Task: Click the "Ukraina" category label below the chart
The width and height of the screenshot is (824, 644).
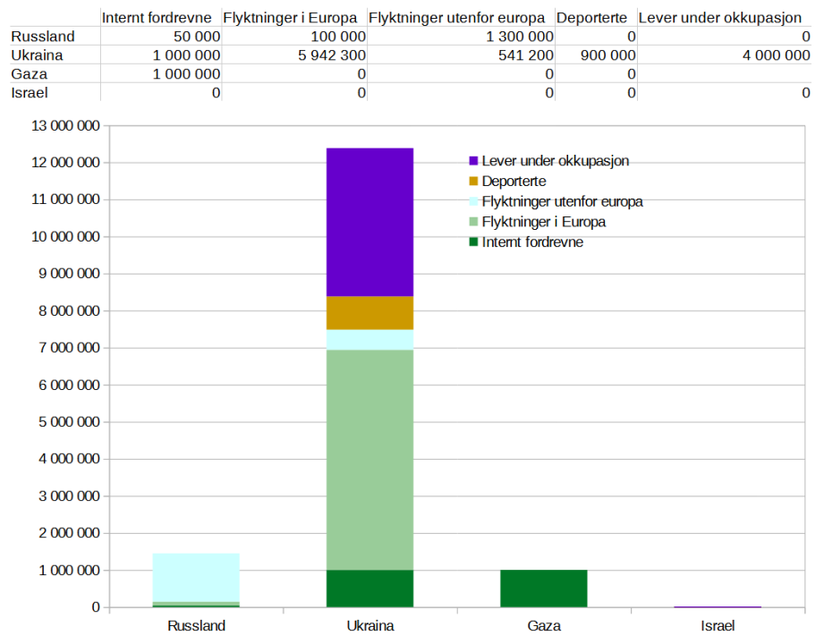Action: (x=369, y=626)
